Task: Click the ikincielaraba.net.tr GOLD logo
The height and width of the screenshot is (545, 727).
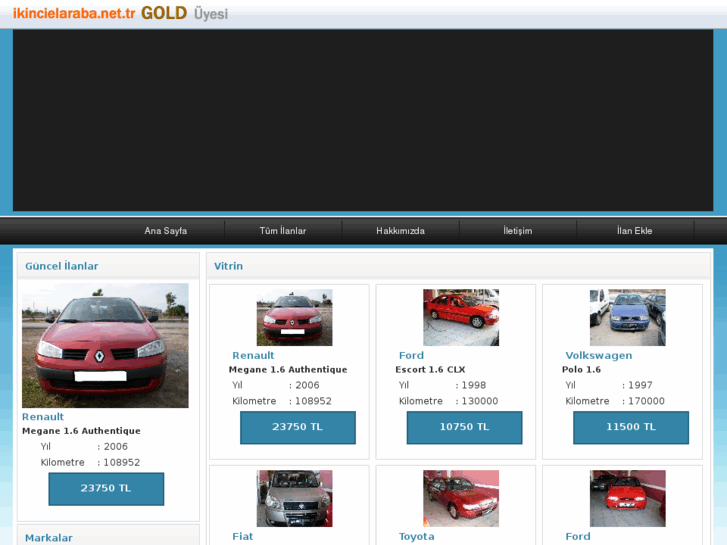Action: click(120, 14)
